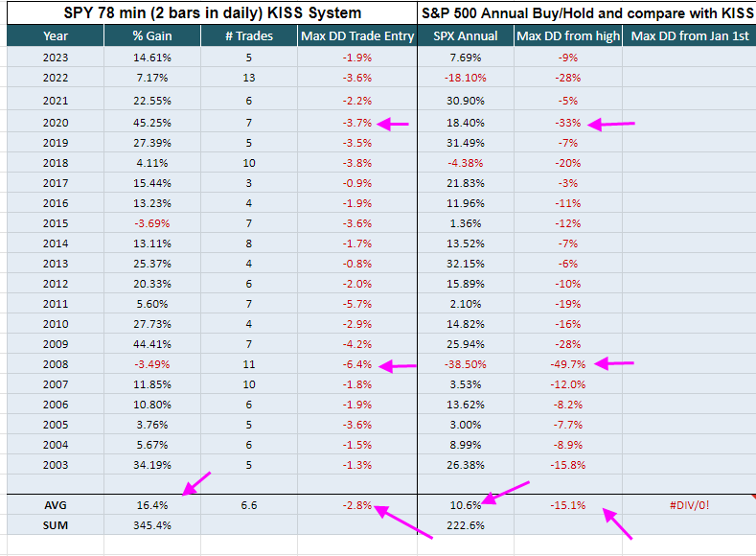Select the 16.4% average gain cell
This screenshot has height=556, width=756.
click(x=152, y=505)
